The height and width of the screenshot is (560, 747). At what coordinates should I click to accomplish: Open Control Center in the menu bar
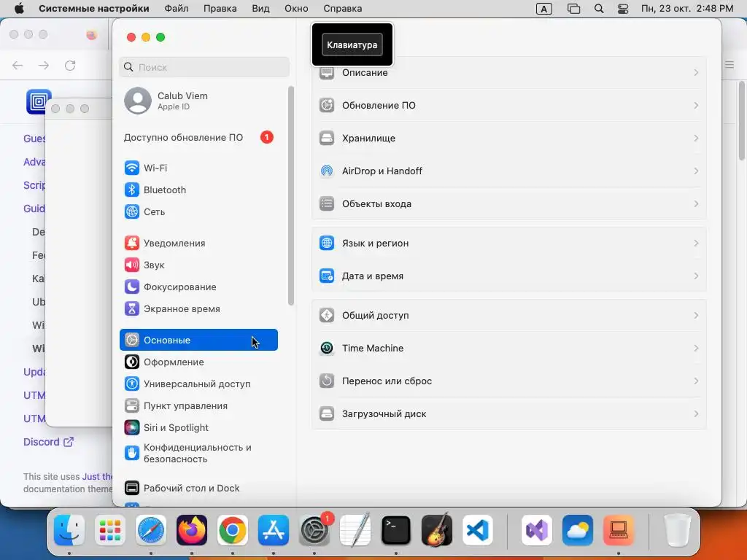(623, 9)
